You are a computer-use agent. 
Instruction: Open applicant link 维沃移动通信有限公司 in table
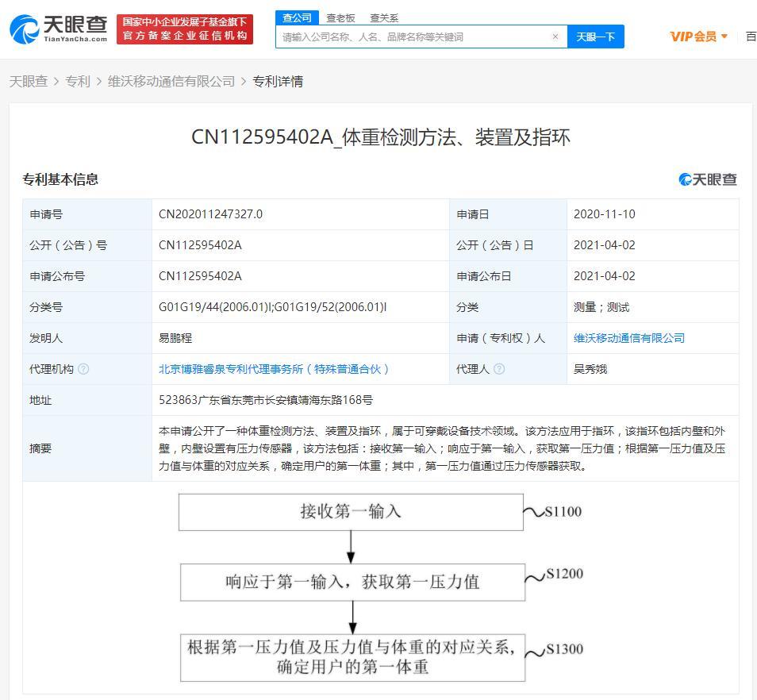point(629,338)
